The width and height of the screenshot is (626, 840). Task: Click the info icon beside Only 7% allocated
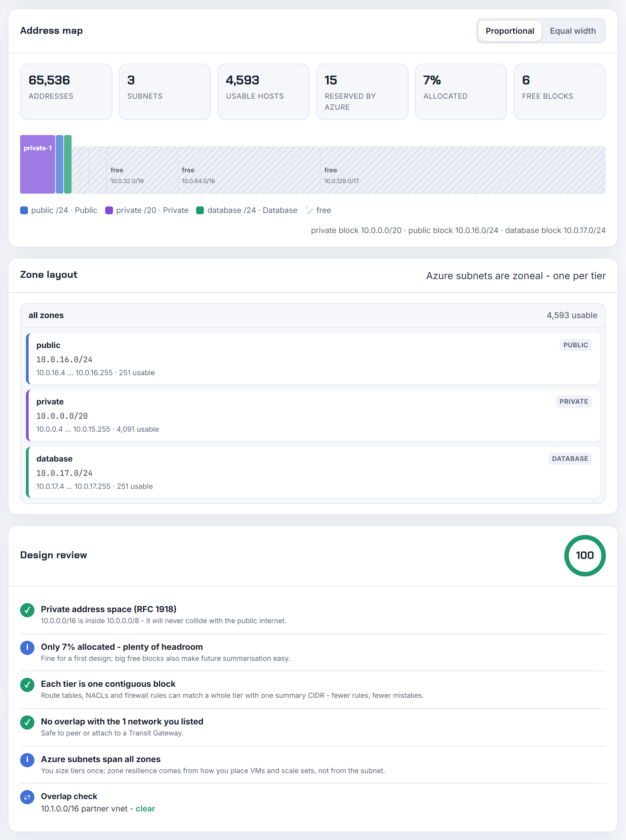click(27, 648)
